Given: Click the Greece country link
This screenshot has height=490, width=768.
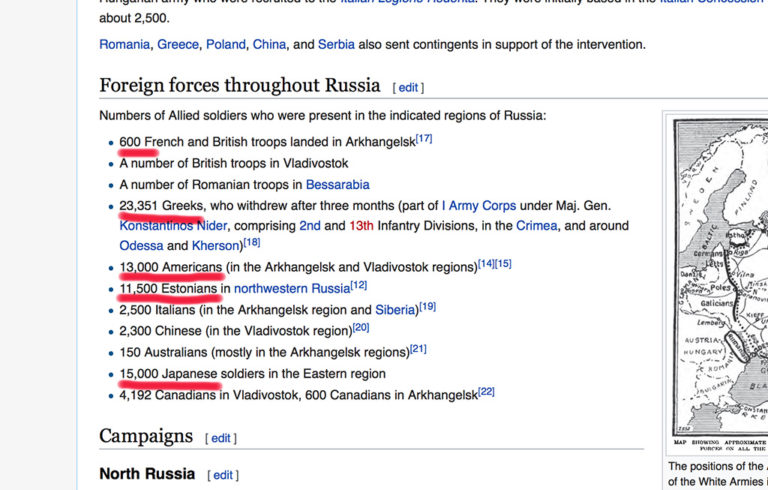Looking at the screenshot, I should [x=177, y=44].
